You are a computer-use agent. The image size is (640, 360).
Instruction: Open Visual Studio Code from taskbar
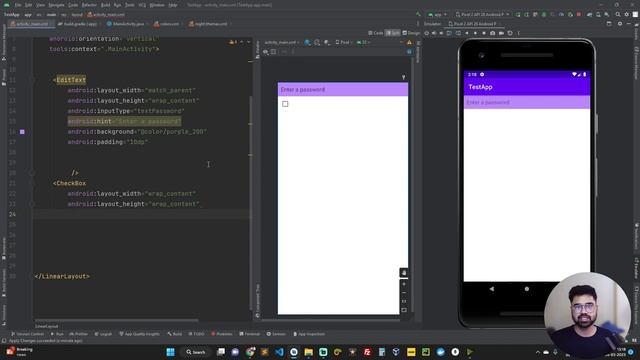pos(279,352)
